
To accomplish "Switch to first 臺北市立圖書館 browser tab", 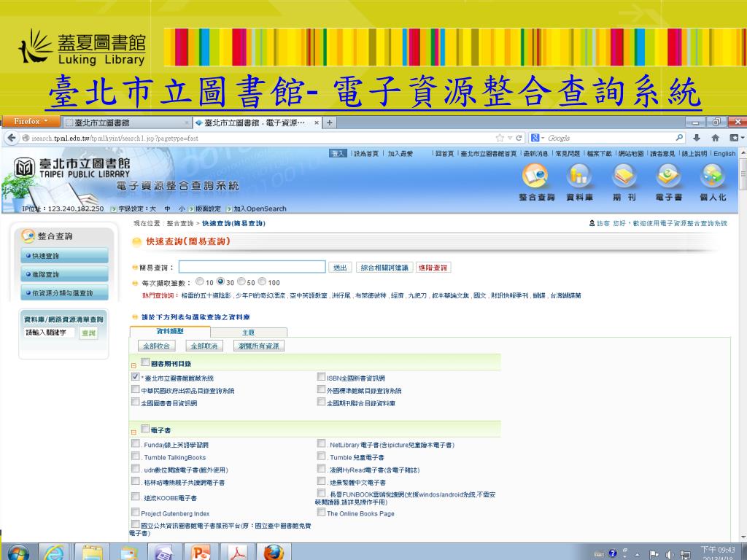I will pyautogui.click(x=127, y=122).
